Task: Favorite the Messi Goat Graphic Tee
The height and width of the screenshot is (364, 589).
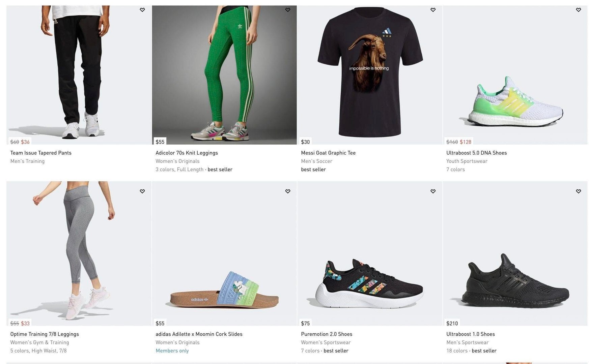Action: click(433, 10)
